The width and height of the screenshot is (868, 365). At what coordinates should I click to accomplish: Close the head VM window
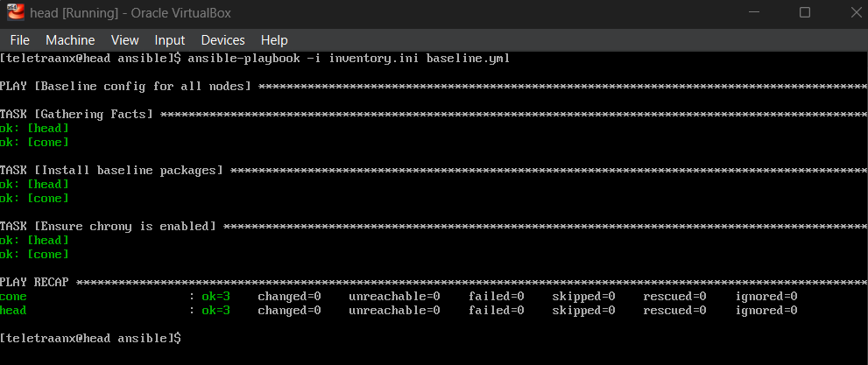[x=848, y=13]
